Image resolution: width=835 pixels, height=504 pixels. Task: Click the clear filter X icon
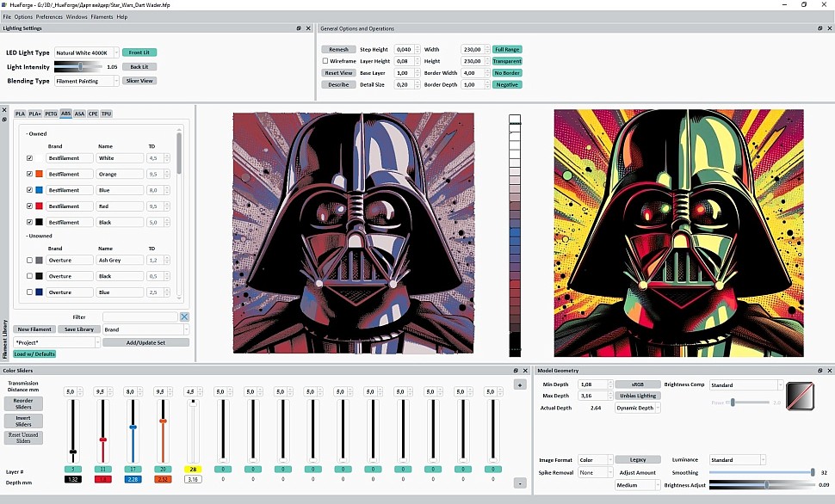184,317
